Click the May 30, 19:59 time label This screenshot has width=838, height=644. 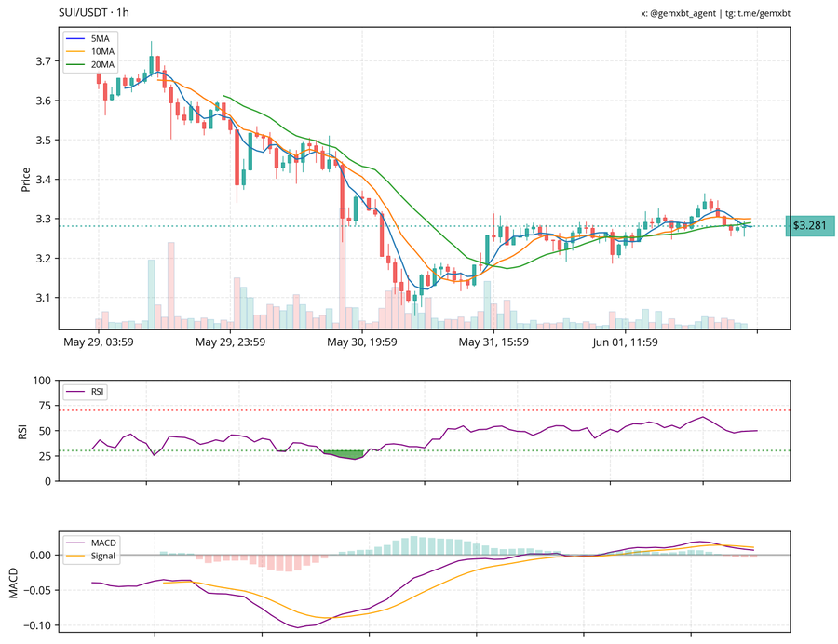[x=362, y=342]
